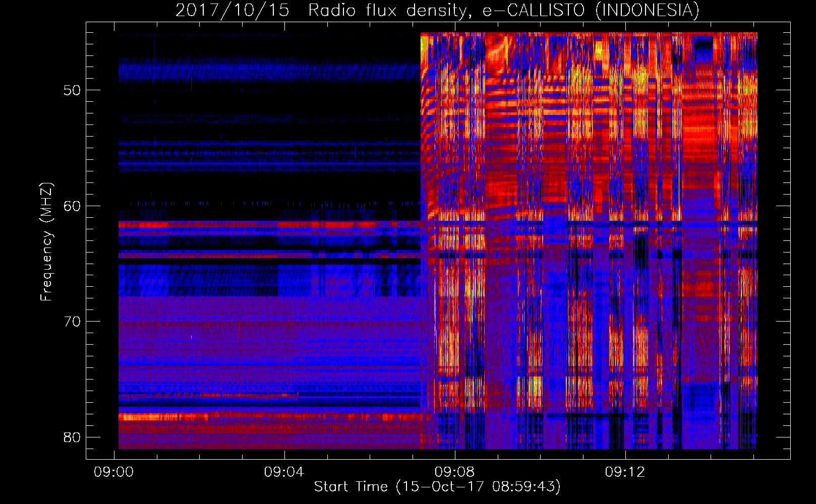Click the 09:12 time tick label

(625, 472)
